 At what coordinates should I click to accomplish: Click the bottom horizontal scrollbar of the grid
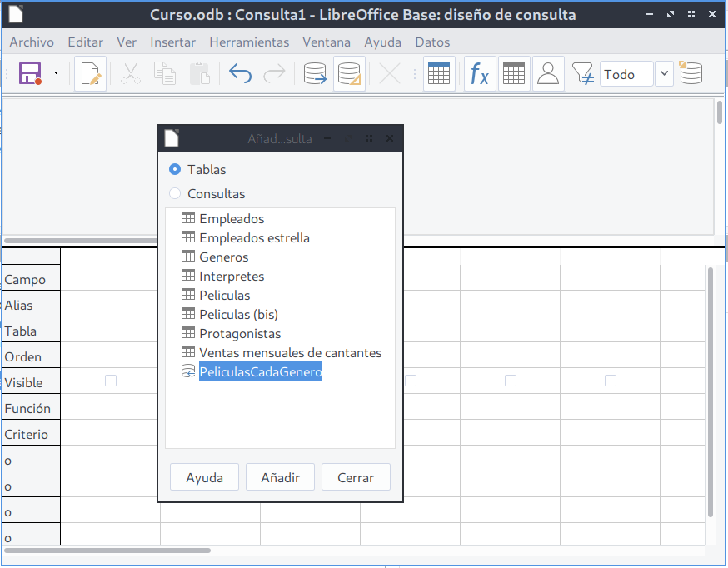107,551
